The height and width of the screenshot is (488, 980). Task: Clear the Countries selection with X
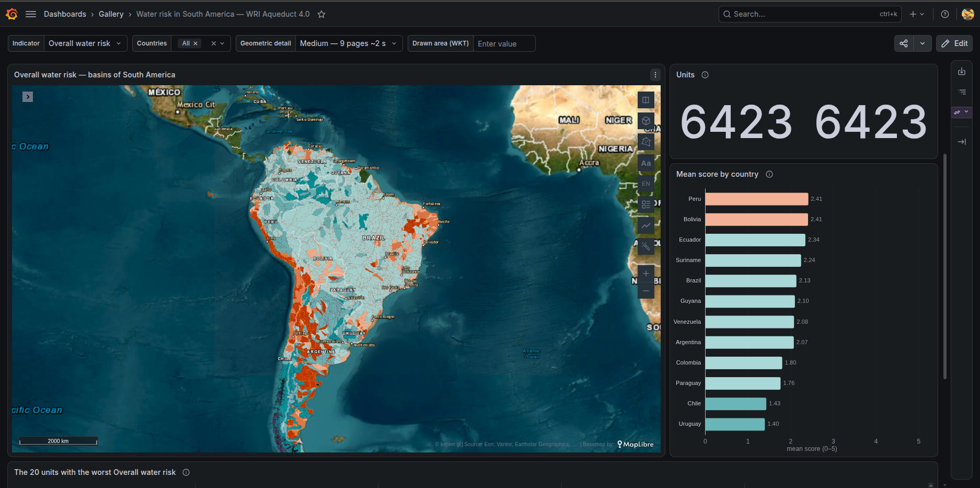[x=213, y=43]
